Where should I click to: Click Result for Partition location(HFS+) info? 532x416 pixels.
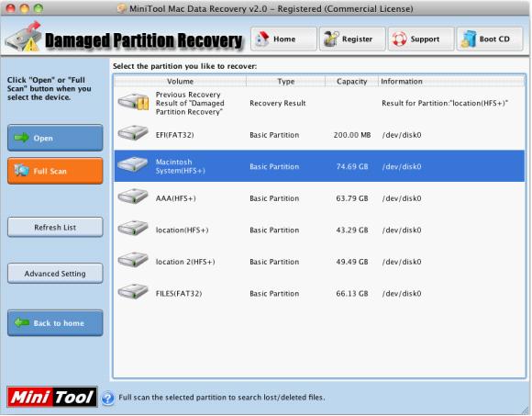(x=445, y=103)
